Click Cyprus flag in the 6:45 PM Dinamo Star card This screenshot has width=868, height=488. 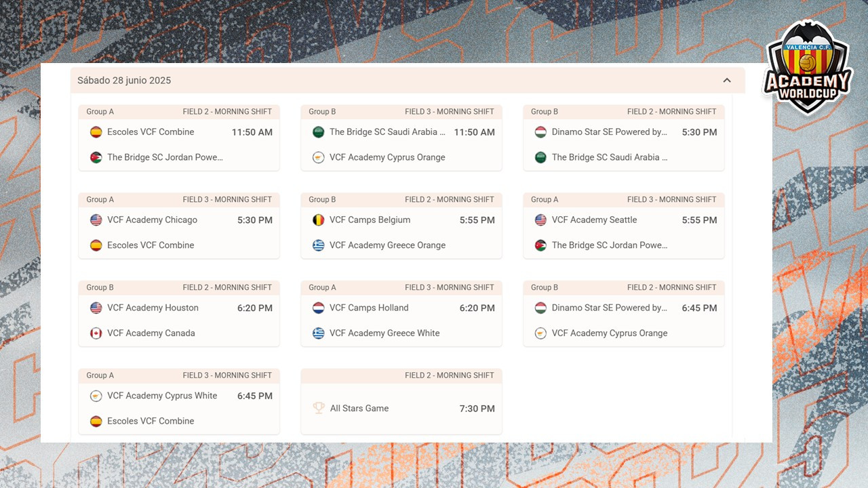pos(540,333)
